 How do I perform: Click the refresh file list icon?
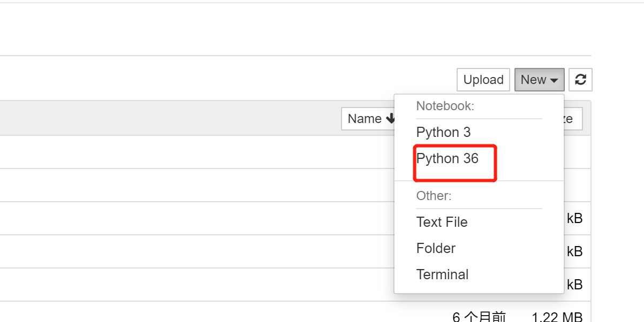coord(580,79)
